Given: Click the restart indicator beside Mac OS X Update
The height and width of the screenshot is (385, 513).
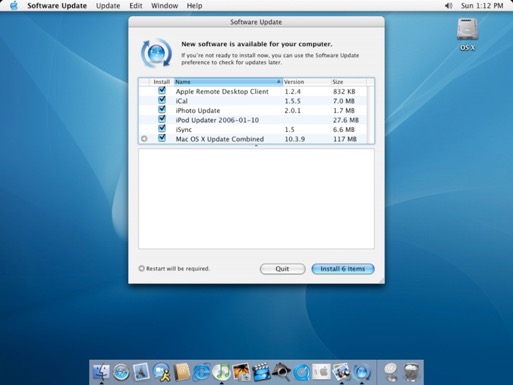Looking at the screenshot, I should pyautogui.click(x=144, y=139).
